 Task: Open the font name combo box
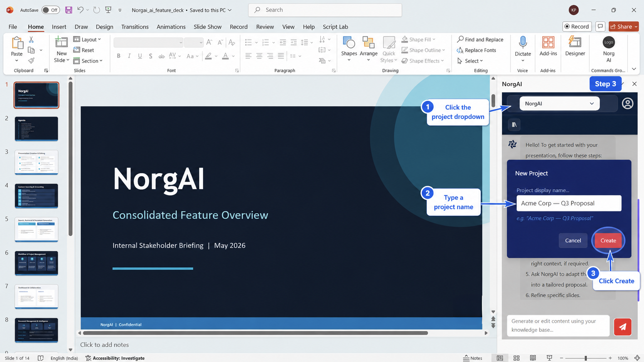pos(148,42)
